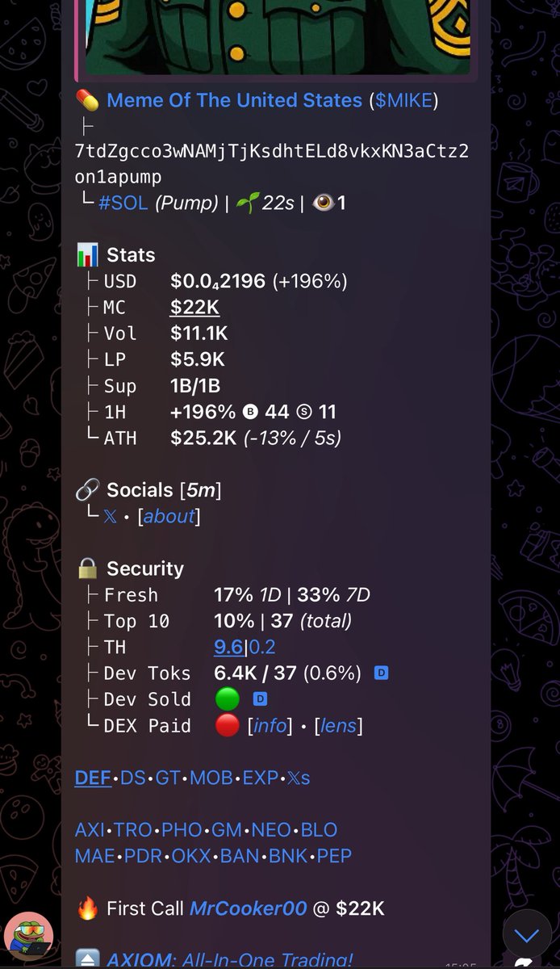Open the lens link next to DEX Paid

(x=338, y=726)
